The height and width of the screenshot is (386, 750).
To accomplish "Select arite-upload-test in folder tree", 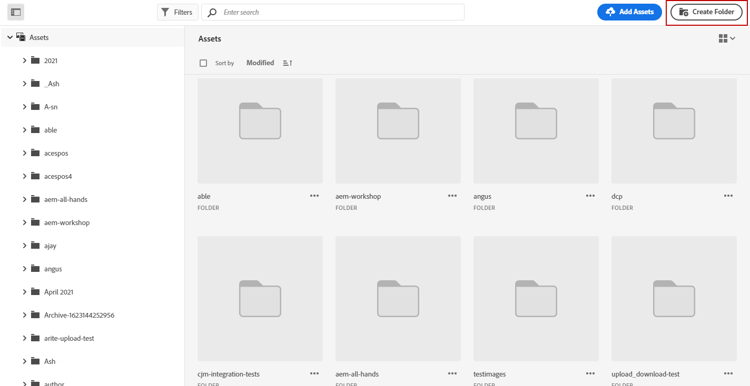I will (x=69, y=338).
